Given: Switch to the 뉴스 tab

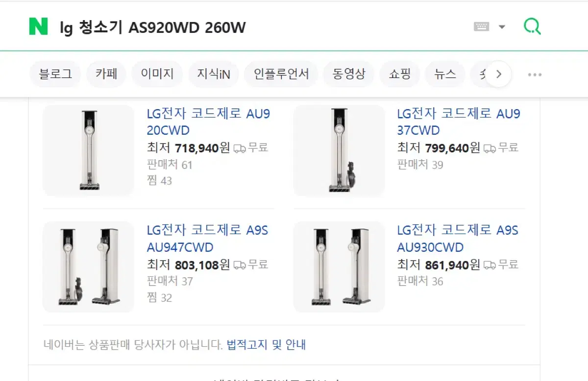Looking at the screenshot, I should 445,74.
